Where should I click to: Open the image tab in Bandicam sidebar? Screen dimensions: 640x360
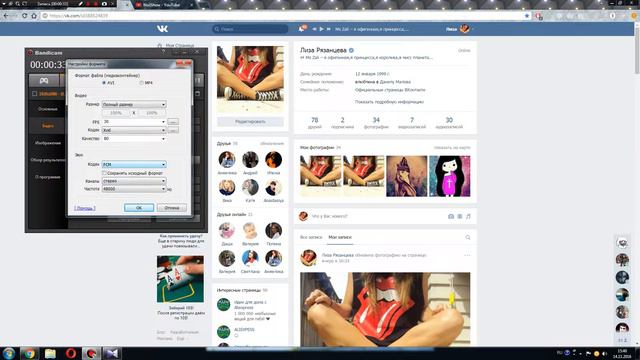pos(48,143)
